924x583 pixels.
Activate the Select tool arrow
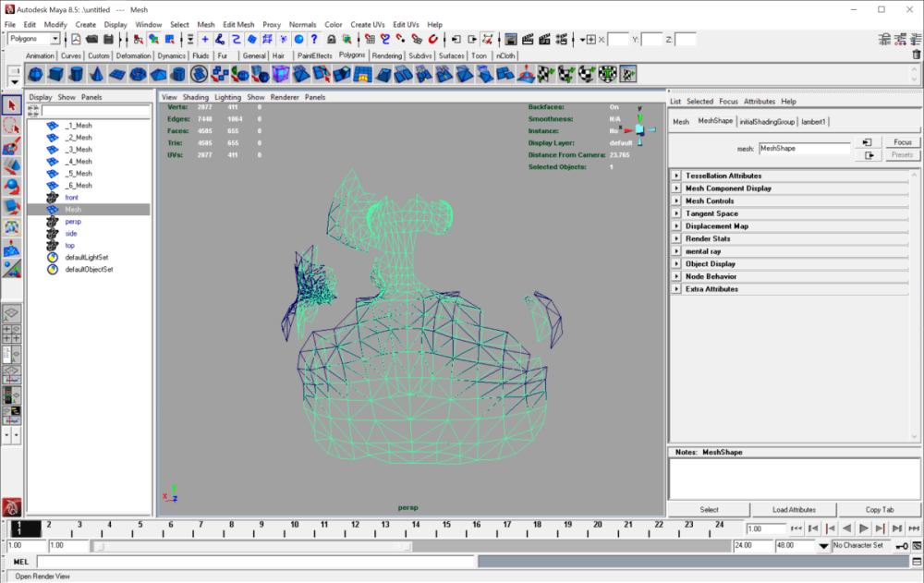[11, 105]
